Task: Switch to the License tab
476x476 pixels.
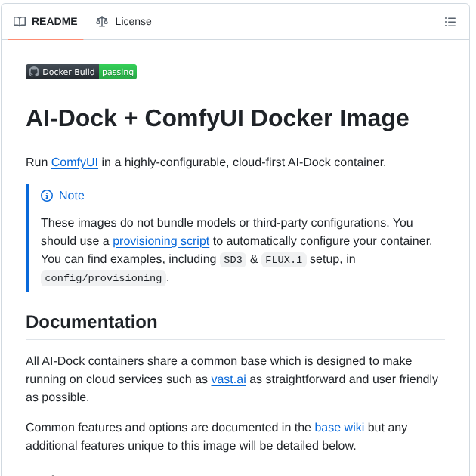Action: click(x=124, y=22)
